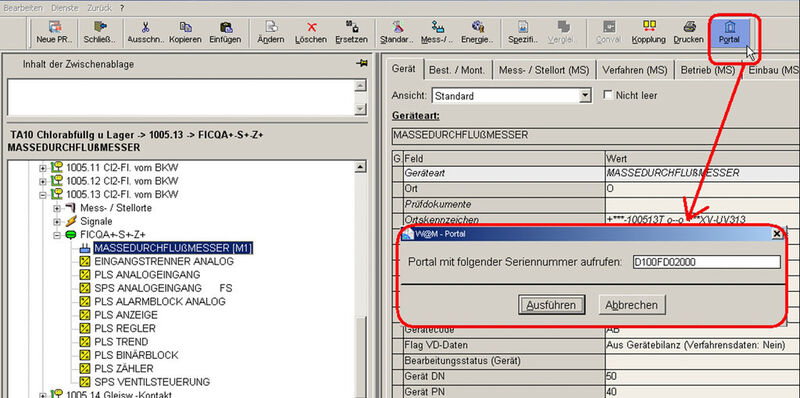Click the Flag VD-Daten field row

[x=596, y=345]
